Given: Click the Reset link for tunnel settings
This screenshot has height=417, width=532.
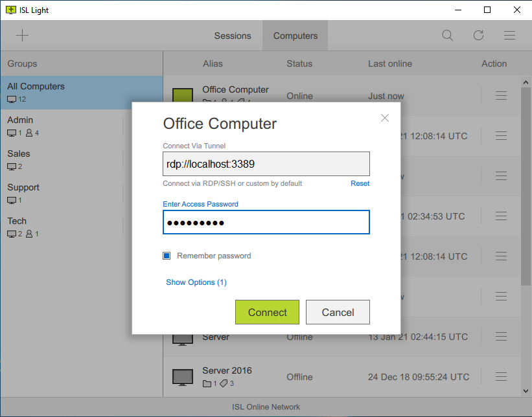Looking at the screenshot, I should pos(360,183).
